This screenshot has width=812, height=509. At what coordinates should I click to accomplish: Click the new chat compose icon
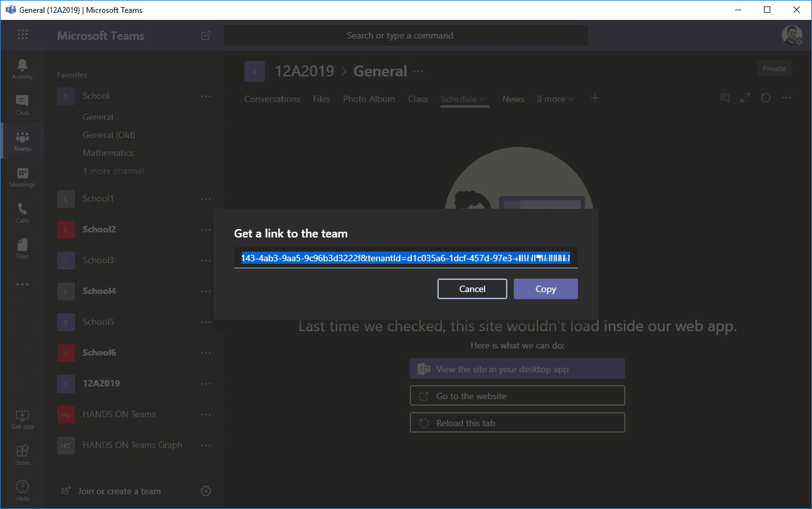click(206, 35)
